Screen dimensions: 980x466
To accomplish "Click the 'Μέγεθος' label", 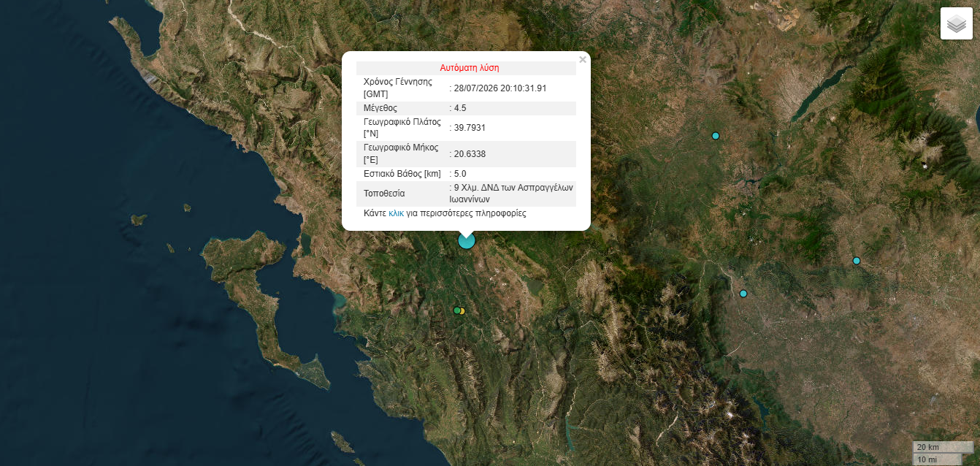I will click(380, 108).
